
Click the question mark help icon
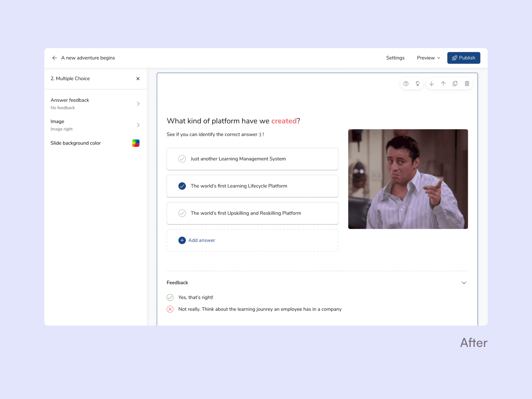coord(406,83)
